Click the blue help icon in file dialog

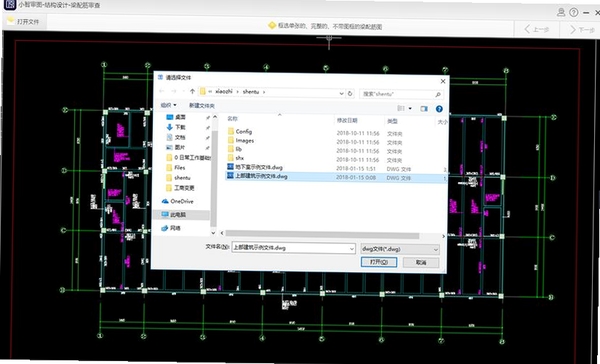[x=439, y=109]
